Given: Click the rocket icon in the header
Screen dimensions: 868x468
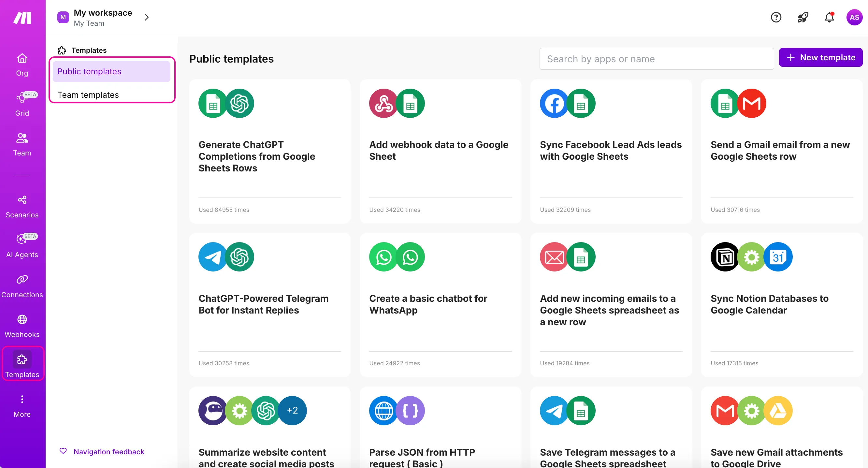Looking at the screenshot, I should click(803, 17).
